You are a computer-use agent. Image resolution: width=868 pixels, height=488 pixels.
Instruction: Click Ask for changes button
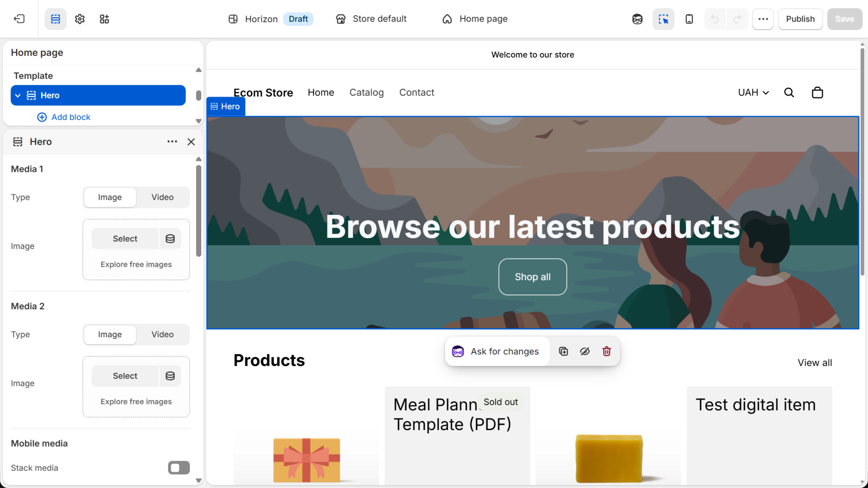497,351
